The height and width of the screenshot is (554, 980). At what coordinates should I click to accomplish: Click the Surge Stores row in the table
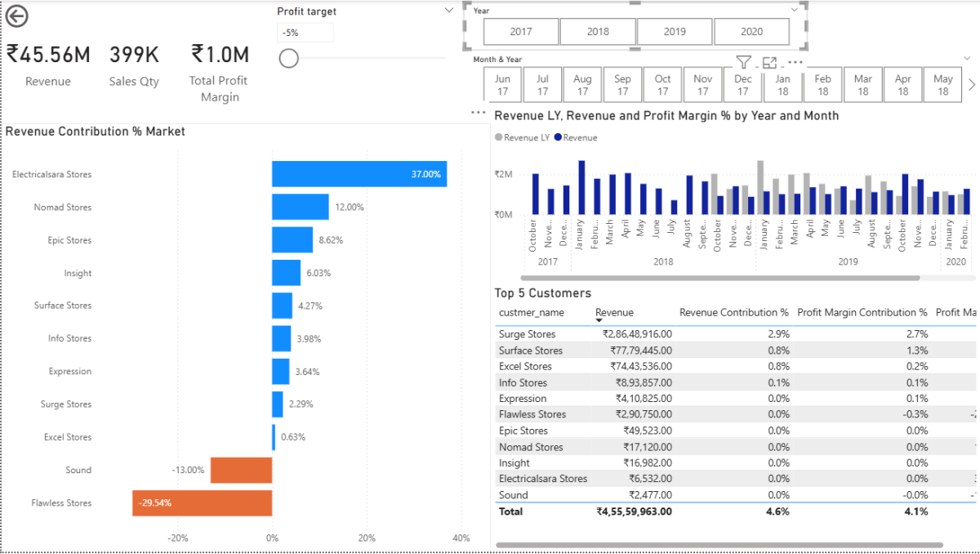point(528,334)
